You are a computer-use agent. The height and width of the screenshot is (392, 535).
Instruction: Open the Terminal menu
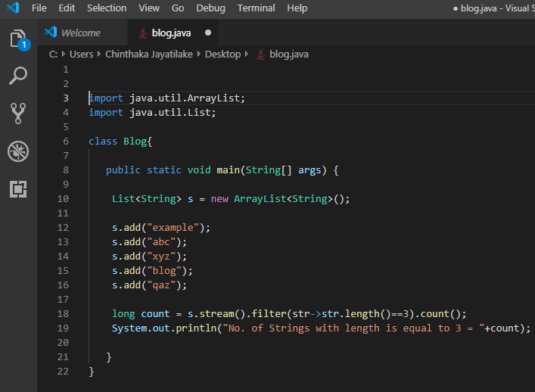pos(256,8)
